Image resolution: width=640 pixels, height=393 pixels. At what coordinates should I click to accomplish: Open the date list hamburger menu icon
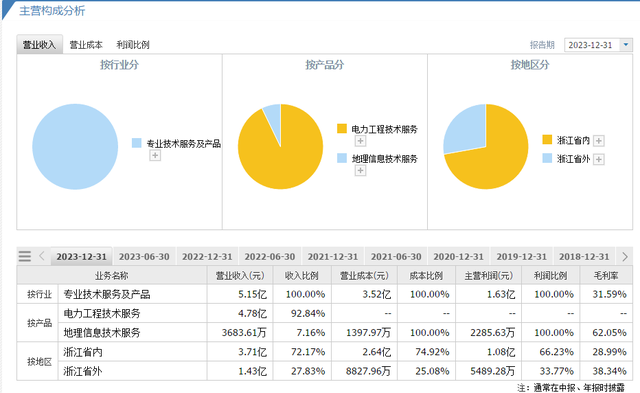click(24, 256)
